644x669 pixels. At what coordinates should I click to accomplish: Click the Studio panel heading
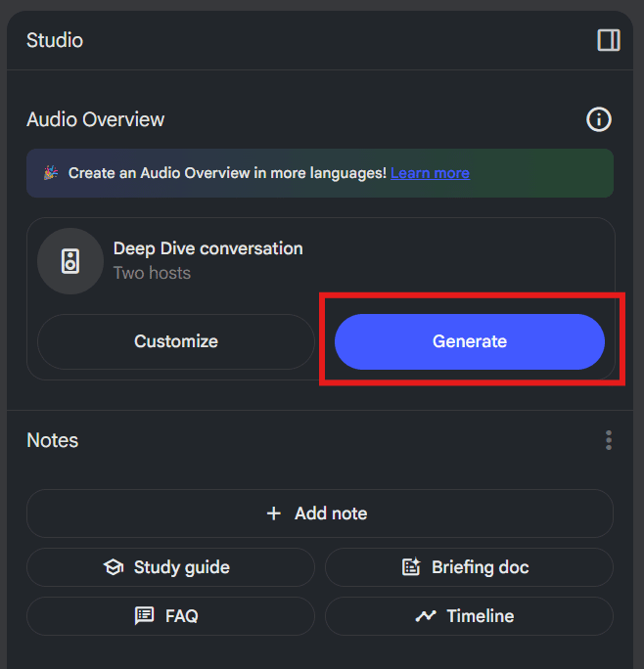[55, 40]
